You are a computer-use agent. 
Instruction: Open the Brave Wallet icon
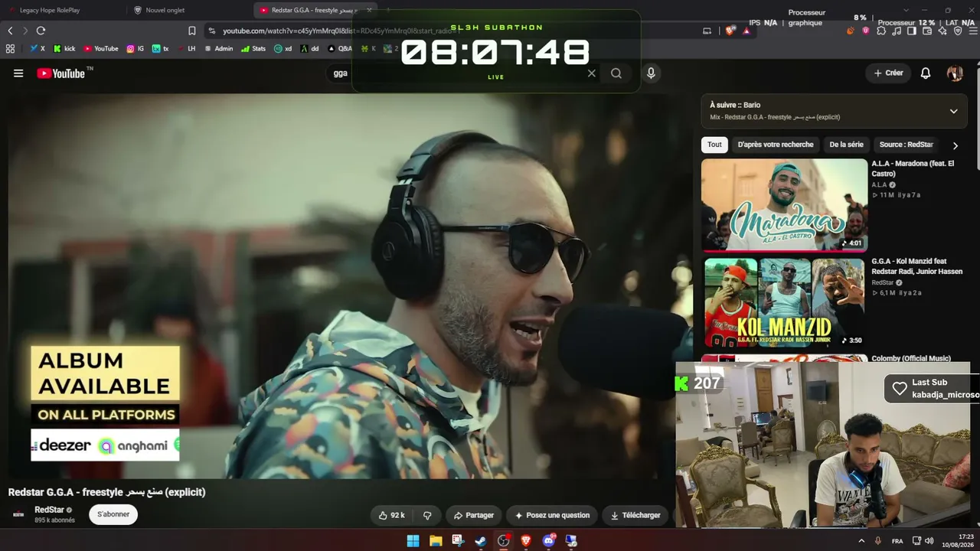pos(927,31)
